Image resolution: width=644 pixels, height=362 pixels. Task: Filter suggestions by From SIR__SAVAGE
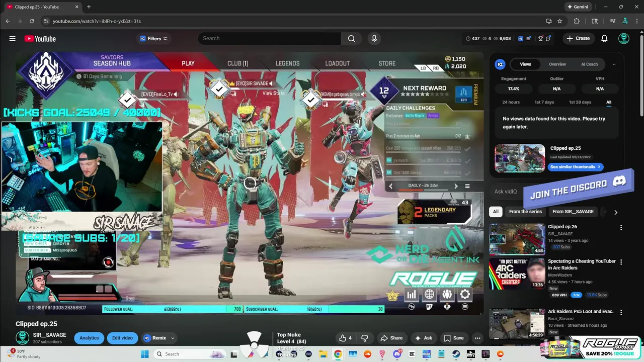pos(573,212)
